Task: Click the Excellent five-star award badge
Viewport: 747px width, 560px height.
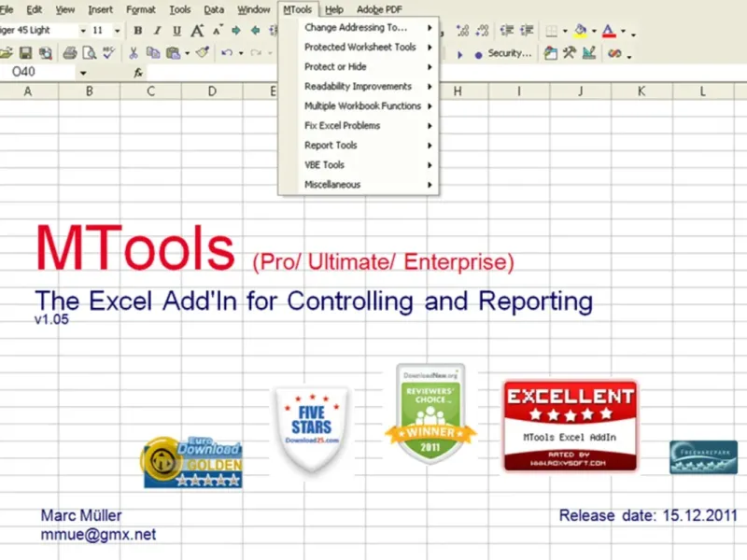Action: pos(571,427)
